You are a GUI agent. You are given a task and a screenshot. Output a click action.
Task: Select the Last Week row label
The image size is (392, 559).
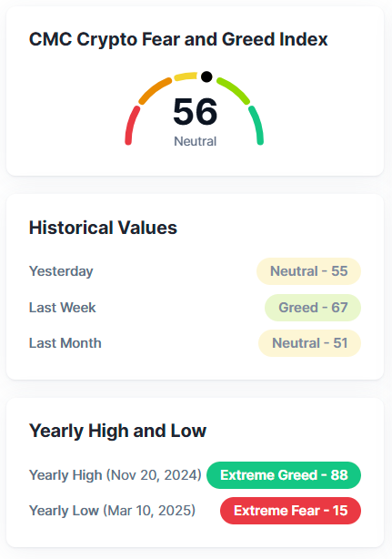[63, 308]
